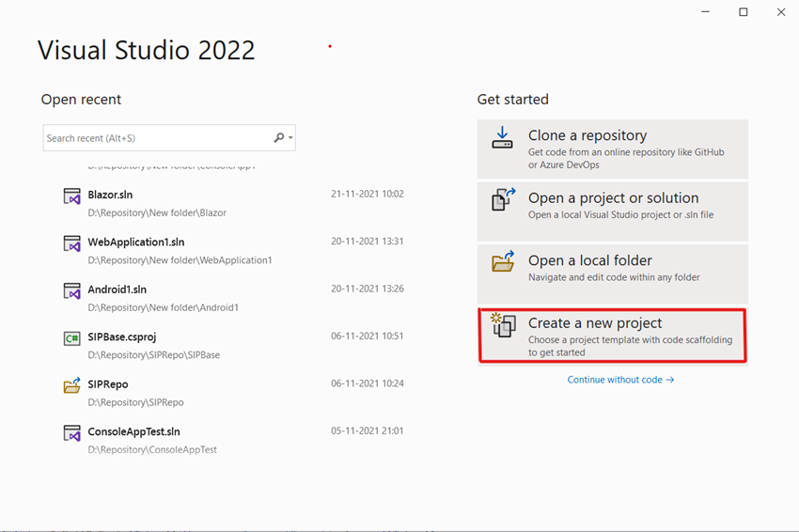
Task: Open the WebApplication1.sln recent solution
Action: pos(234,251)
